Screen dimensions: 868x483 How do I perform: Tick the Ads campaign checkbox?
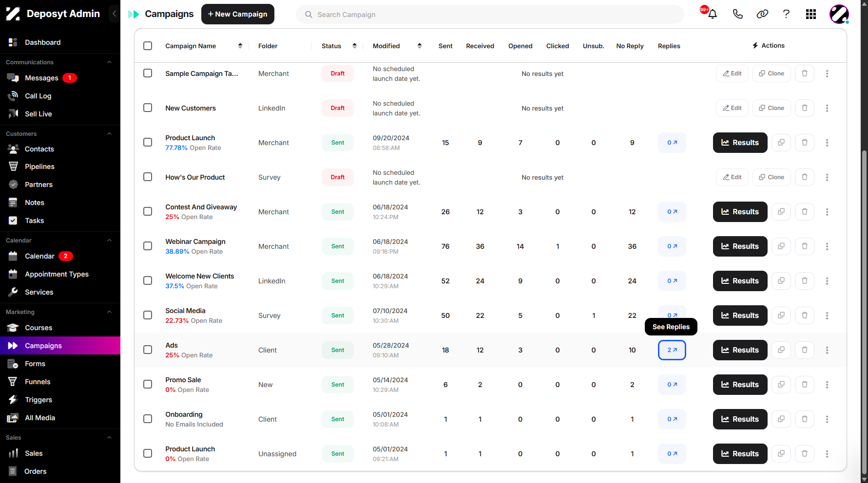[148, 350]
